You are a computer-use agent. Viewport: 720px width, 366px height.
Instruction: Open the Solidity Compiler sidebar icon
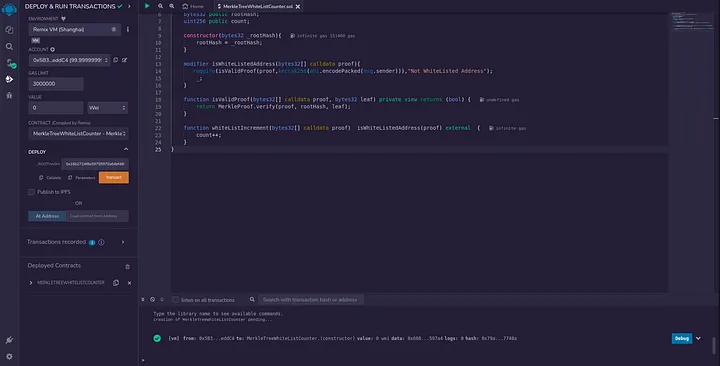(10, 63)
